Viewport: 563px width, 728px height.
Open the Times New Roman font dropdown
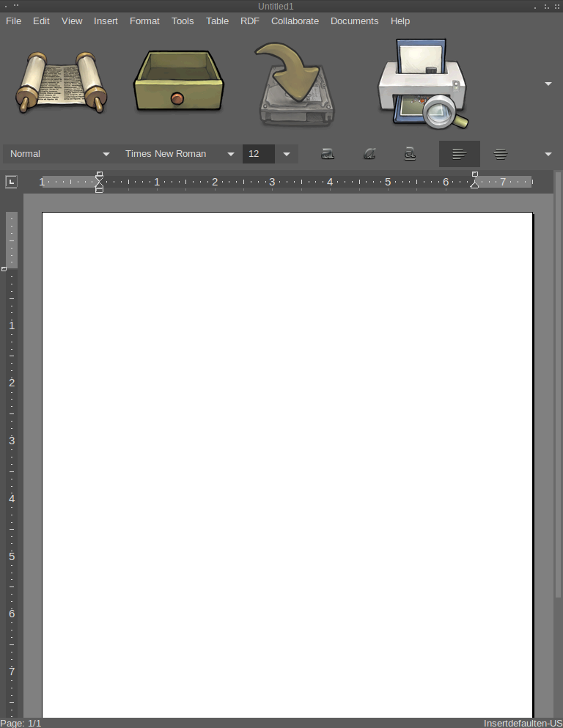point(179,154)
